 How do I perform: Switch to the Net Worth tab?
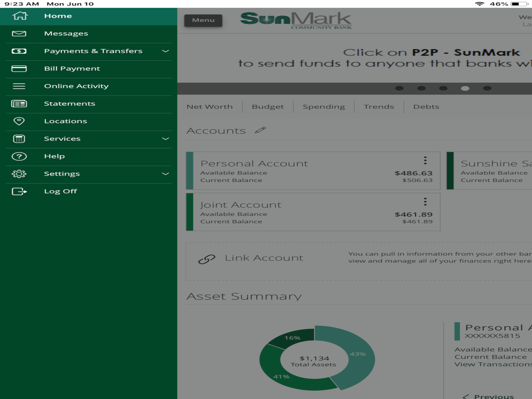coord(210,107)
